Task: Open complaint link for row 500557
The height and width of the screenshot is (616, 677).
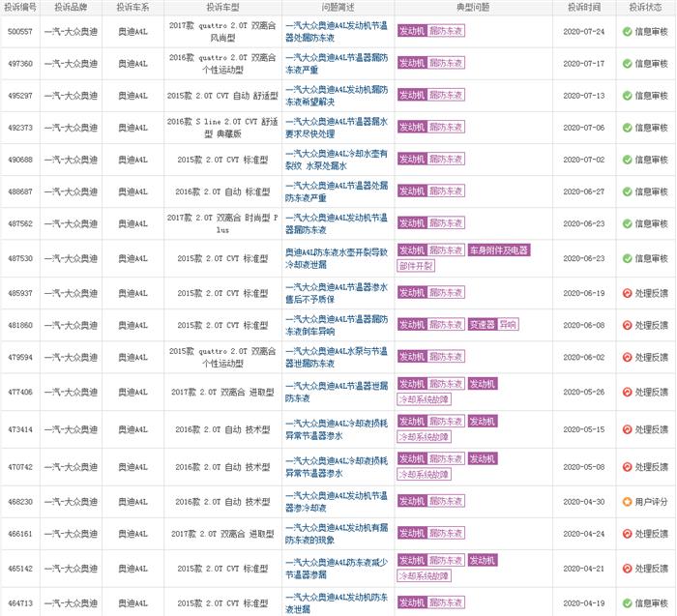Action: pyautogui.click(x=337, y=32)
